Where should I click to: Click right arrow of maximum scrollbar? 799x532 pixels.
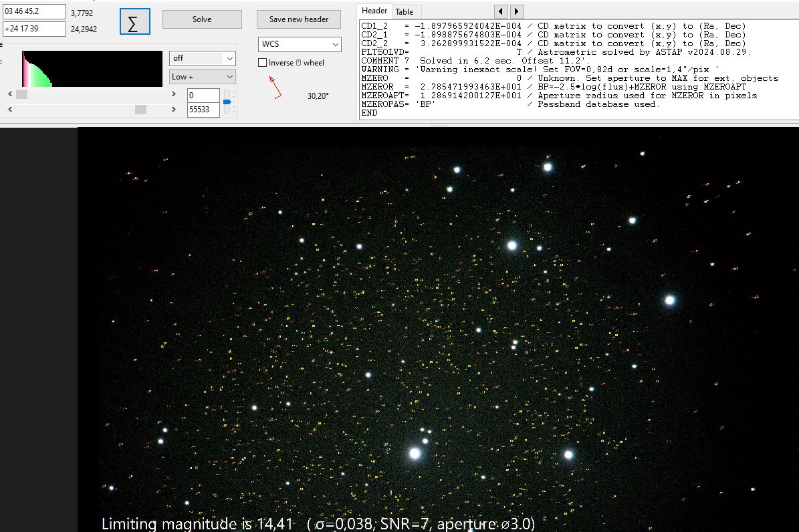tap(174, 109)
